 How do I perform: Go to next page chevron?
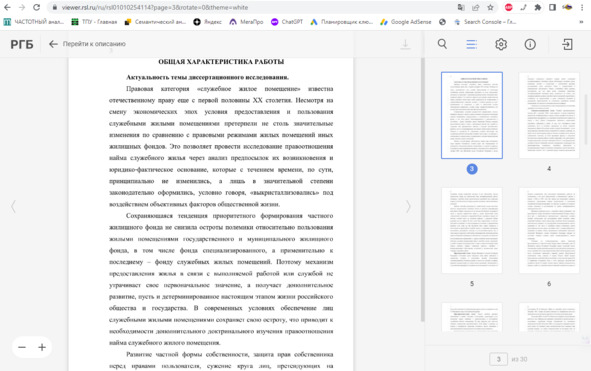pos(408,206)
